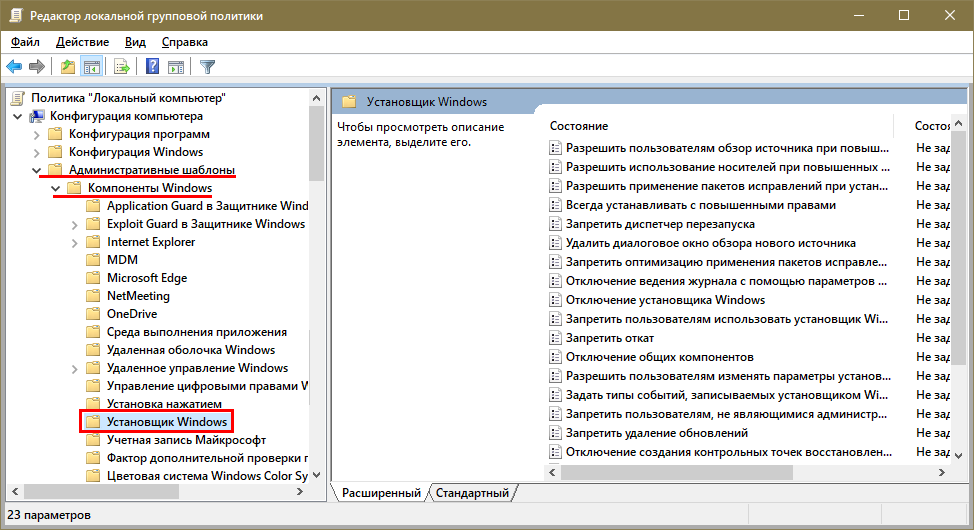Click the Export list toolbar icon
The width and height of the screenshot is (974, 530).
point(122,67)
